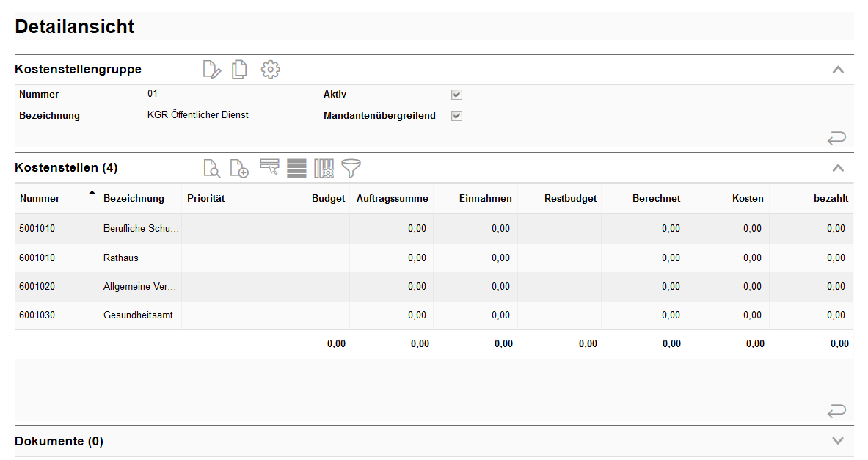868x460 pixels.
Task: Open the column settings icon
Action: pyautogui.click(x=324, y=168)
